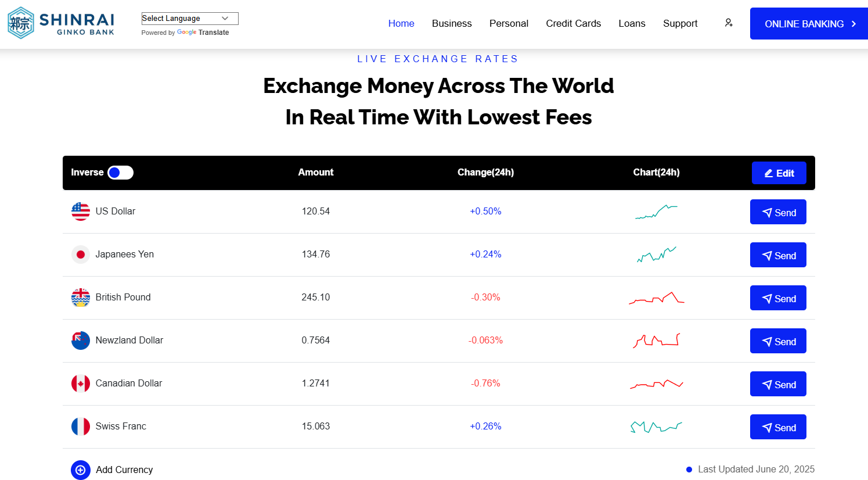Click the user account icon
Viewport: 868px width, 480px height.
(729, 23)
